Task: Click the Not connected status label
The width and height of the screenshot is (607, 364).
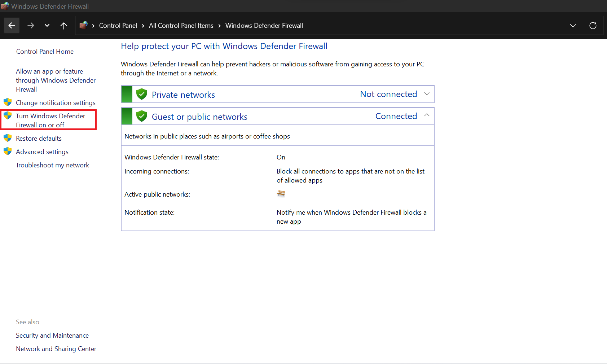Action: (x=388, y=94)
